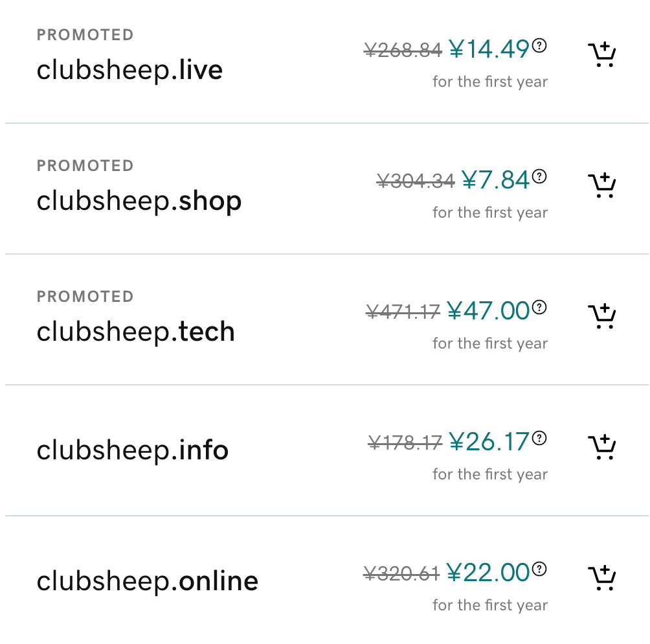Viewport: 650px width, 644px height.
Task: Click the ¥47.00 discounted price
Action: point(488,311)
